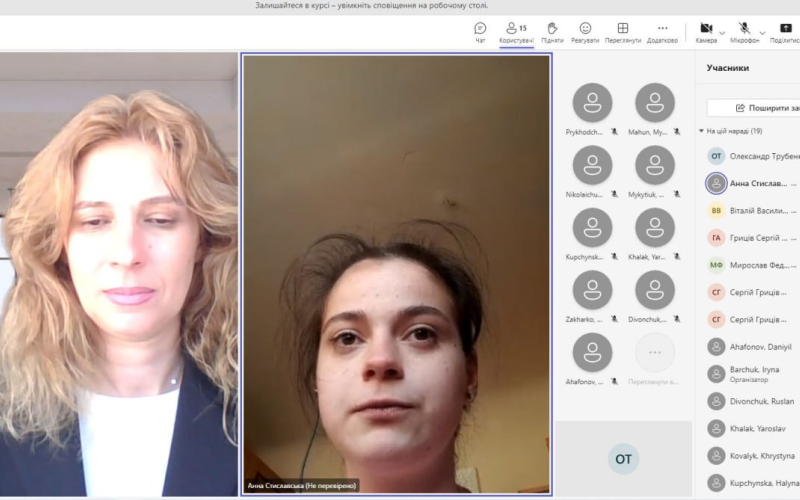800x500 pixels.
Task: Click the Учасники panel heading
Action: pos(728,68)
